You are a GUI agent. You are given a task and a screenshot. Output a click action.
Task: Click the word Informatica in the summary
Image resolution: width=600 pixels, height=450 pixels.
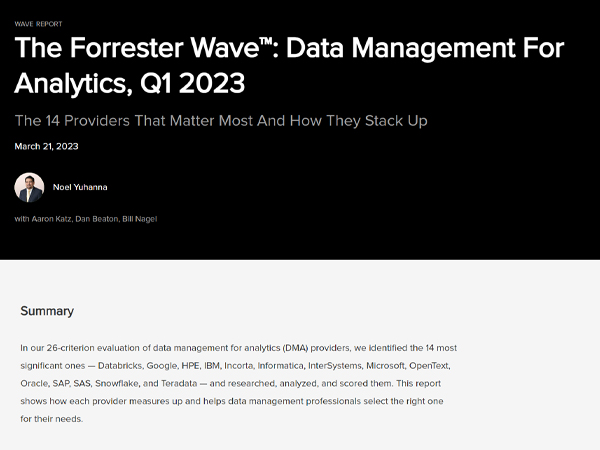(x=280, y=365)
